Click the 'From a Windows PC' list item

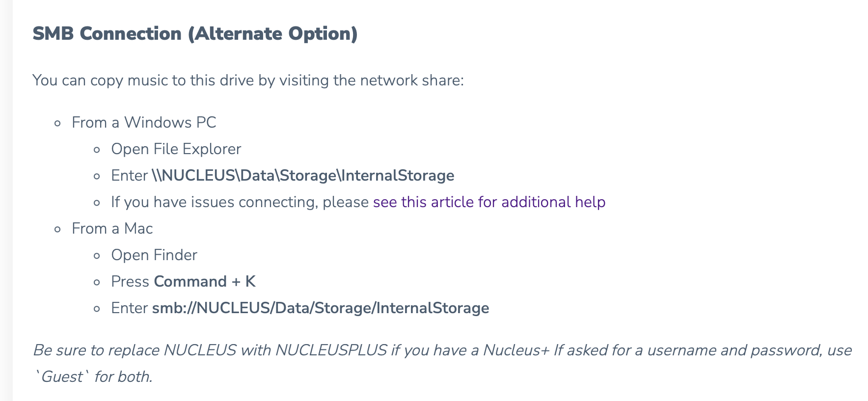click(x=144, y=123)
